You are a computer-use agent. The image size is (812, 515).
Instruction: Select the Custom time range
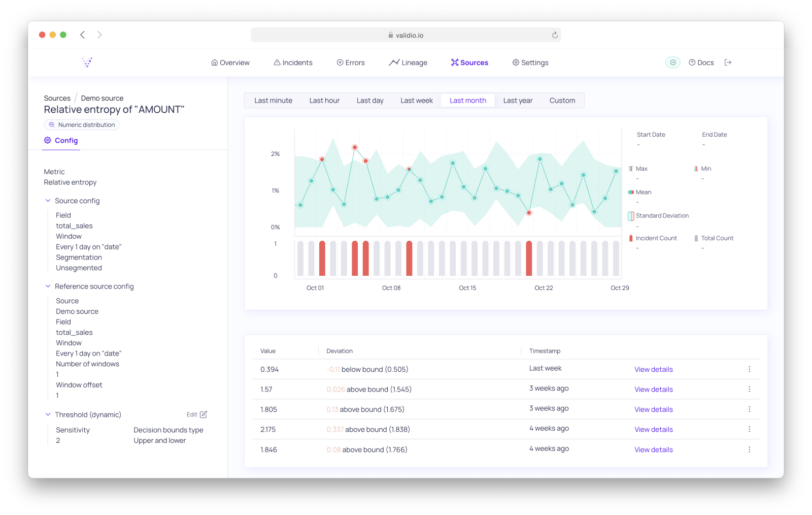562,101
